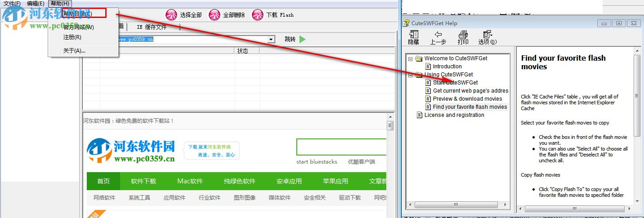Click the Help (帮助) menu
The image size is (644, 218).
[x=60, y=3]
